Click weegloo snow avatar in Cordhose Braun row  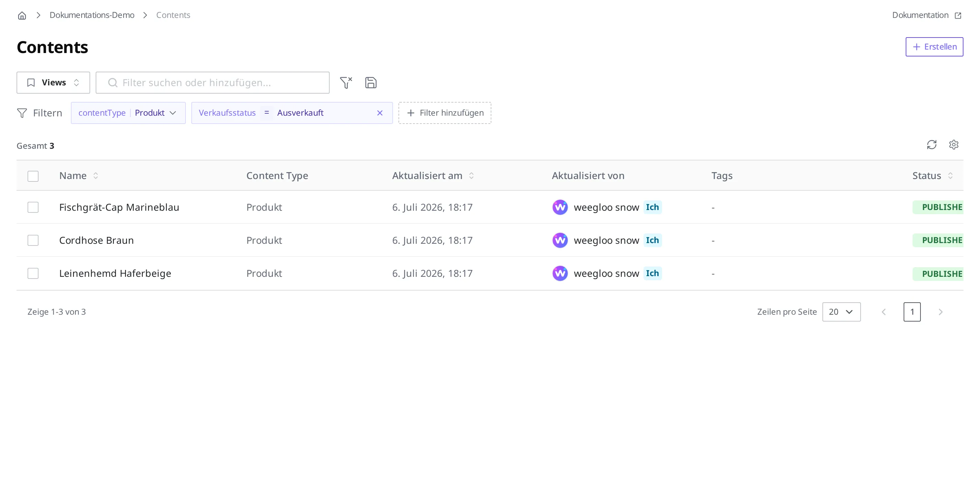(560, 240)
